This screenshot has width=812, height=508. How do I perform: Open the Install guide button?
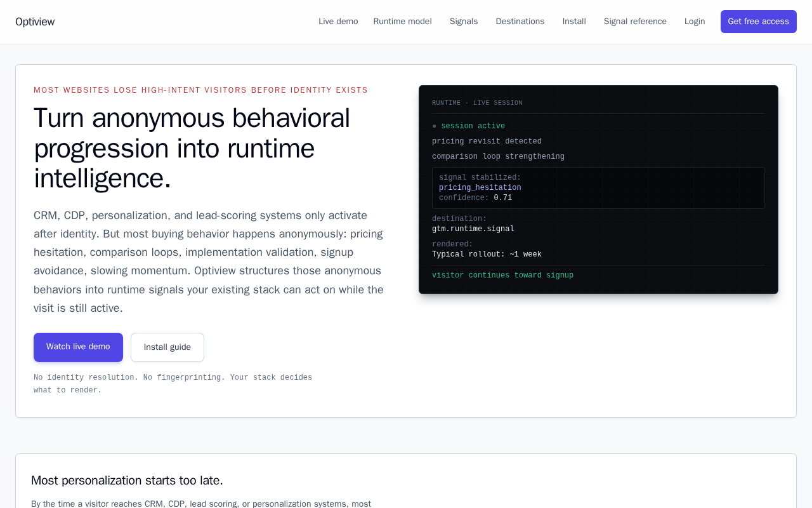coord(167,347)
